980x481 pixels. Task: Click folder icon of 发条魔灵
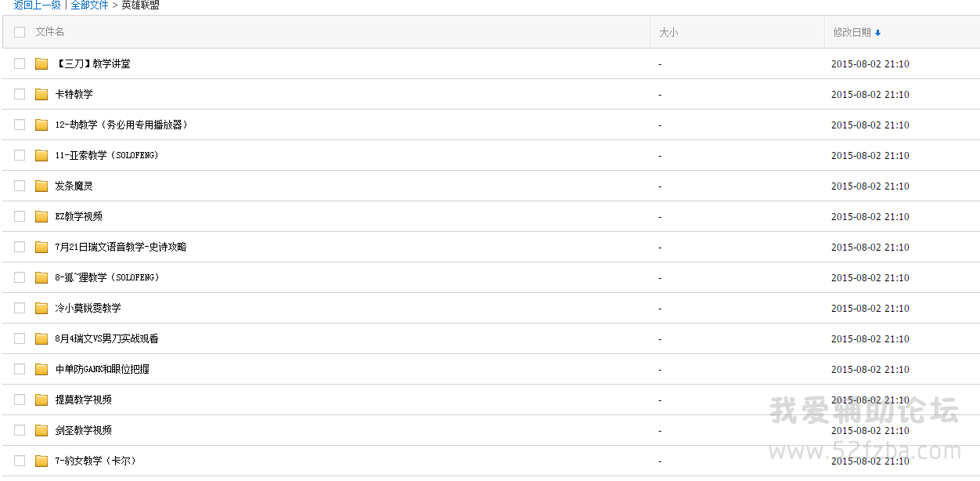[41, 186]
